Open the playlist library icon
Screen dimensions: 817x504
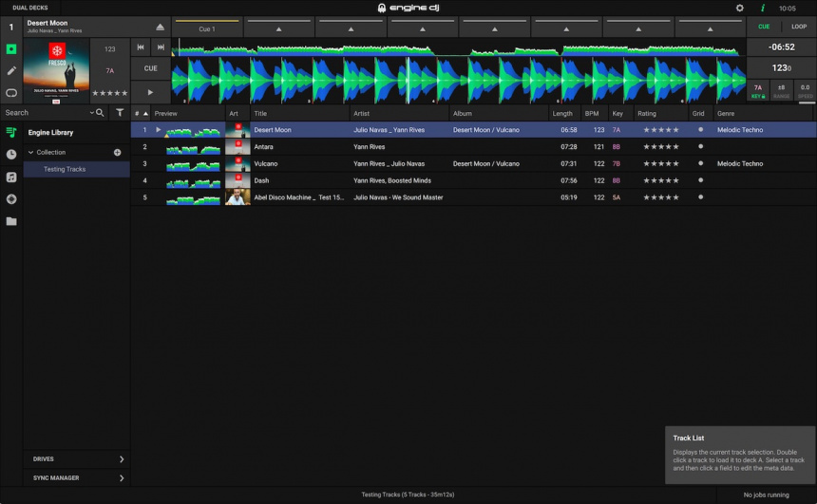(11, 132)
